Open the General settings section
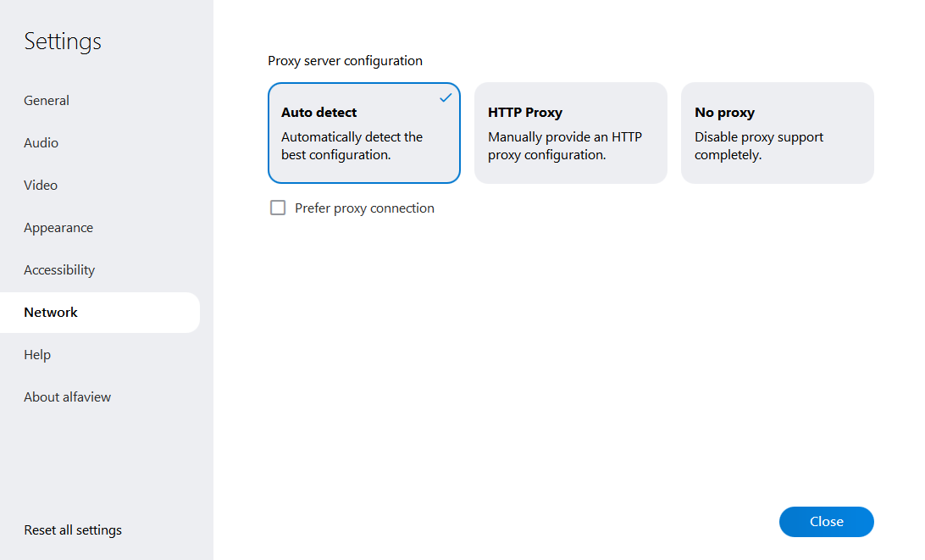The width and height of the screenshot is (925, 560). (47, 101)
